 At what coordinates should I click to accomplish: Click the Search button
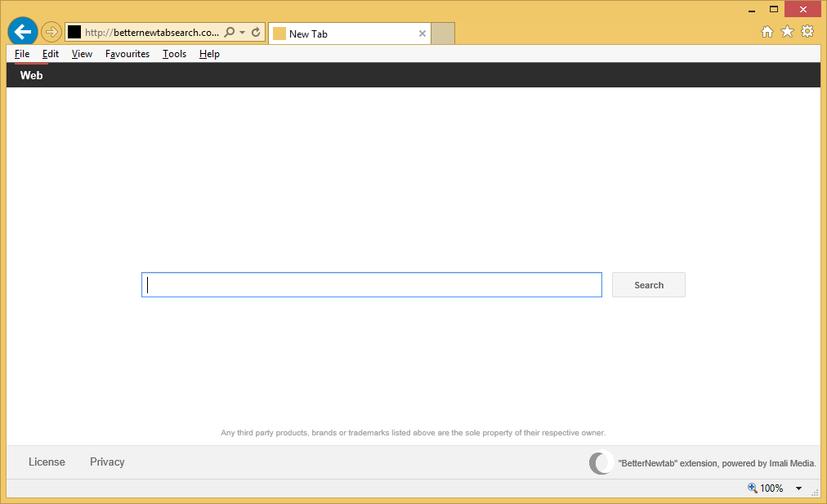[648, 285]
